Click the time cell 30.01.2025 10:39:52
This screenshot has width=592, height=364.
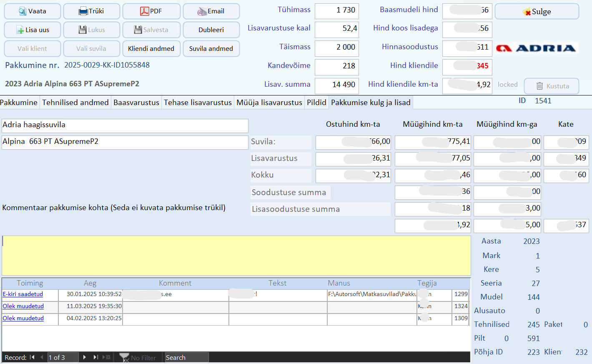[x=90, y=294]
